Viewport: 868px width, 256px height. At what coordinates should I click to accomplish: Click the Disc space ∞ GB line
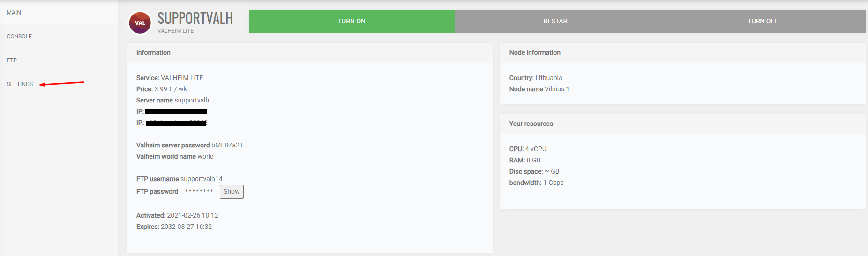point(534,171)
